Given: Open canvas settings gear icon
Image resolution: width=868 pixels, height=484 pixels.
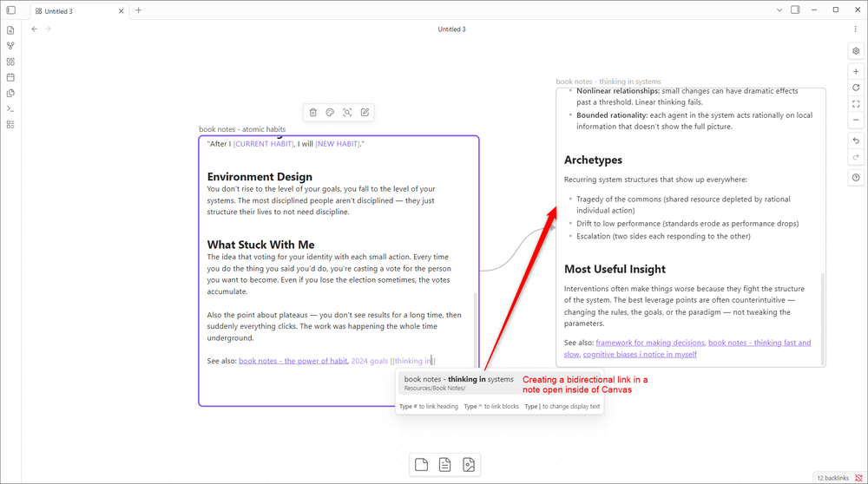Looking at the screenshot, I should [x=856, y=51].
